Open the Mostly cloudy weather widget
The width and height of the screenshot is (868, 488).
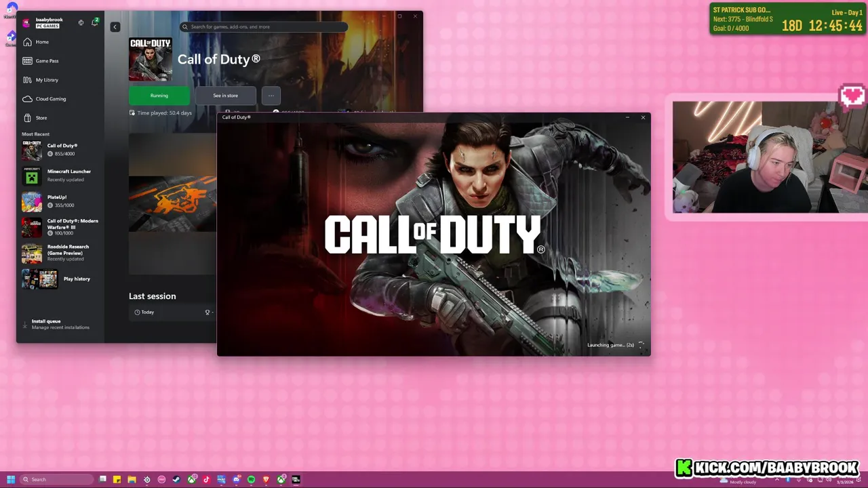pyautogui.click(x=738, y=481)
